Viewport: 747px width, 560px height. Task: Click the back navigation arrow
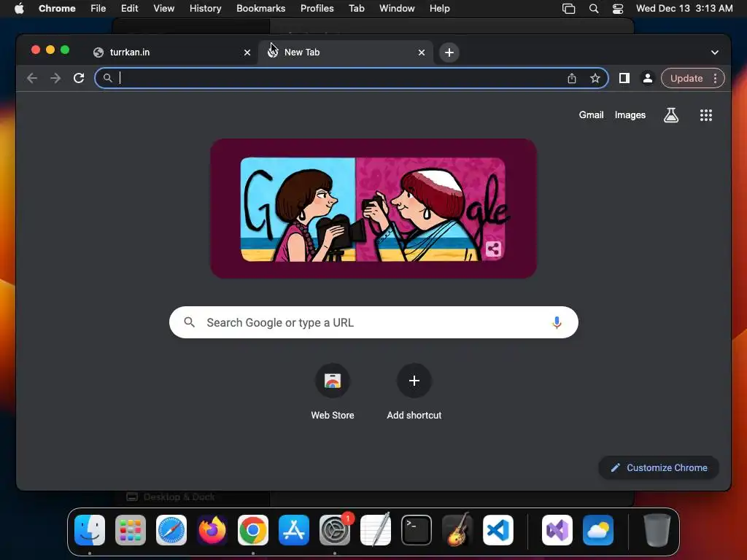pos(32,78)
